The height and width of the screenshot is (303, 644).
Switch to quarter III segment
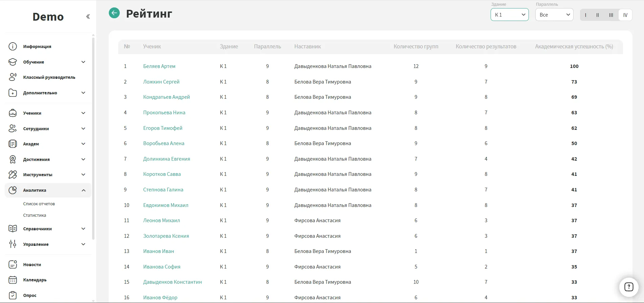tap(611, 15)
